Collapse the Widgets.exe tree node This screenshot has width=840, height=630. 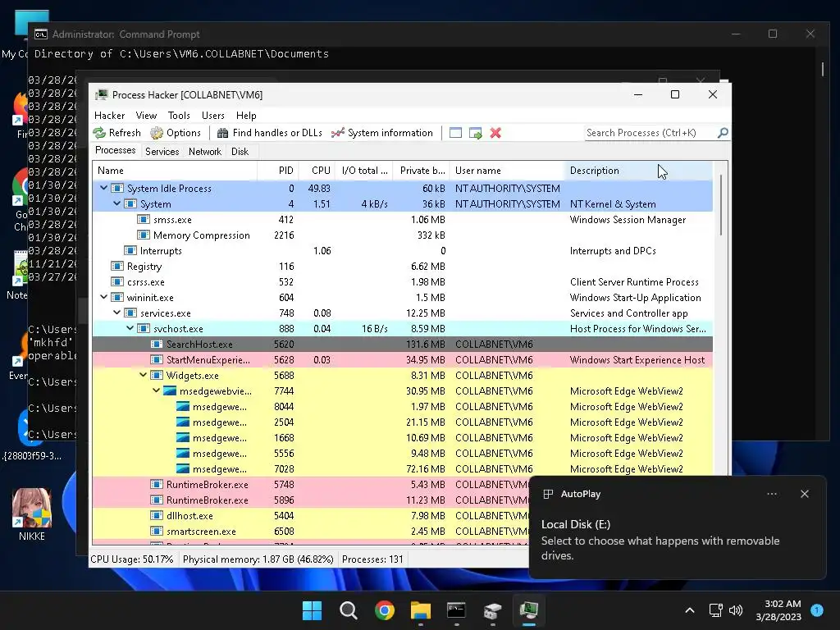(143, 375)
